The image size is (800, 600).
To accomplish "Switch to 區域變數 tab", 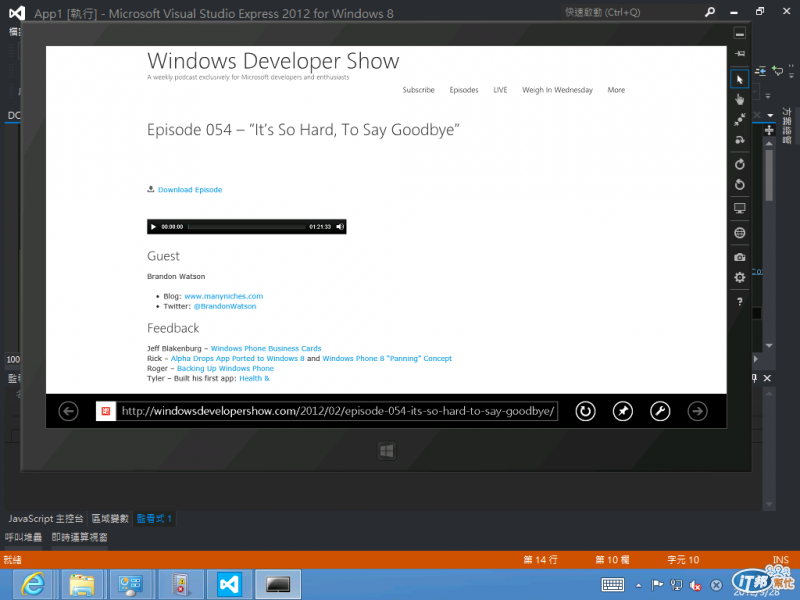I will (x=110, y=518).
